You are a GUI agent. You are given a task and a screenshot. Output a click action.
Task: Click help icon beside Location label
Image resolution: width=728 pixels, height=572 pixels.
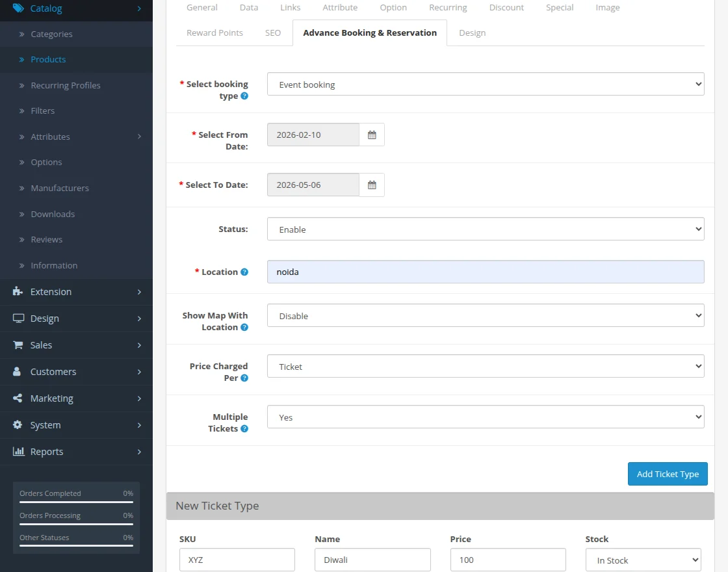tap(244, 272)
